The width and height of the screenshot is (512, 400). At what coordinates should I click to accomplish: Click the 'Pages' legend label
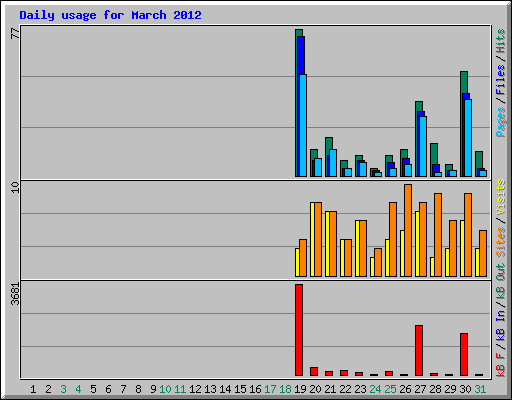(500, 122)
